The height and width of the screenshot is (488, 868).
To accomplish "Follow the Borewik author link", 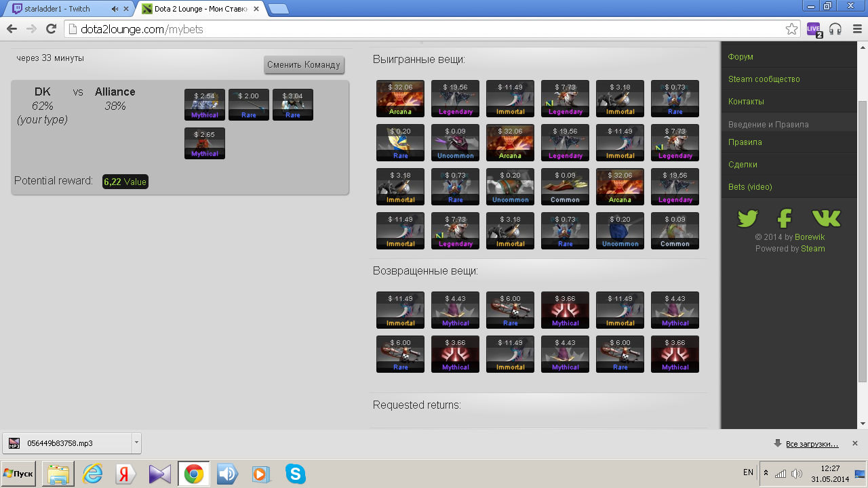I will pos(810,237).
